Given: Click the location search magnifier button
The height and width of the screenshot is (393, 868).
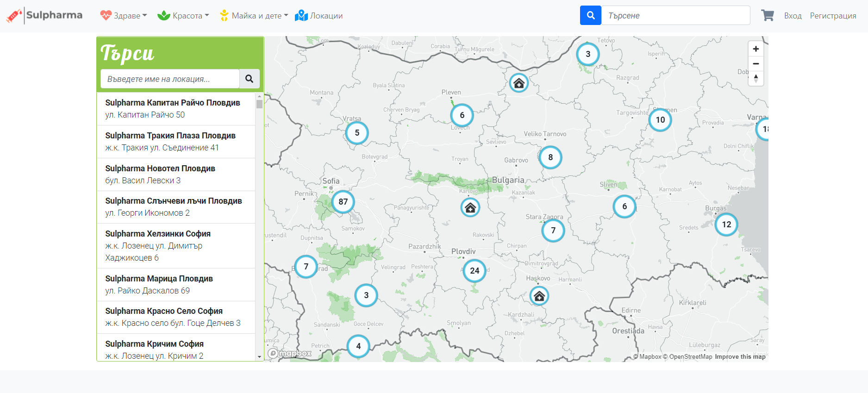Looking at the screenshot, I should 250,79.
